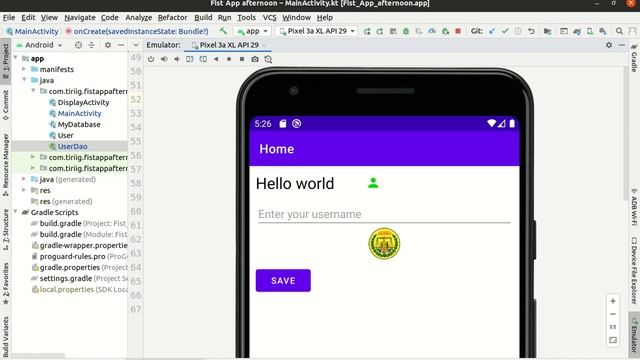The image size is (640, 360).
Task: Click the emulator Back triangle button
Action: (216, 59)
